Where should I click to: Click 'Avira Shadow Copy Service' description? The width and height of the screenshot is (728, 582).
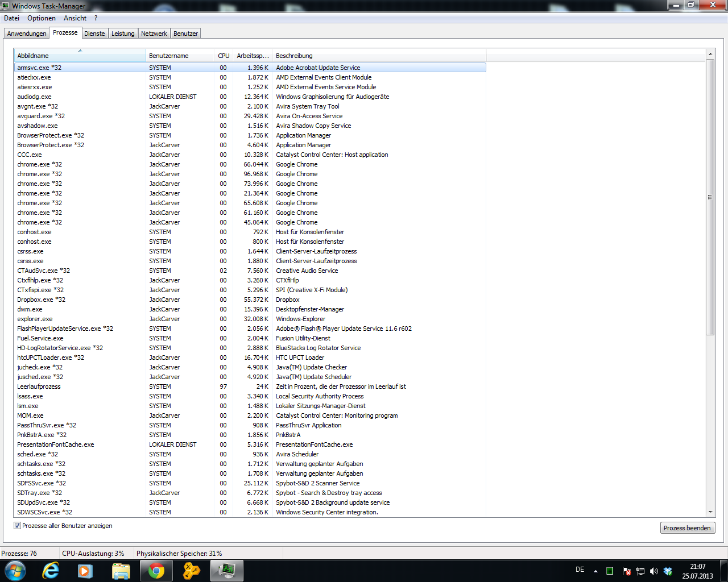point(313,126)
